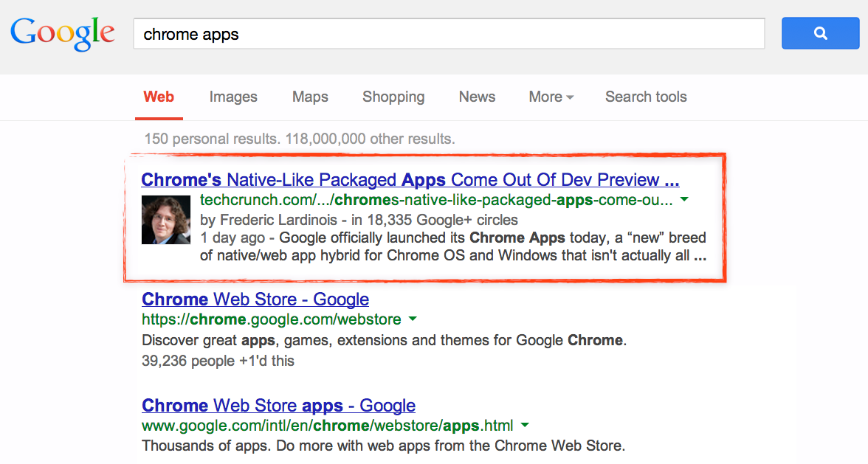Screen dimensions: 868x464
Task: Switch to the Images tab
Action: click(233, 97)
